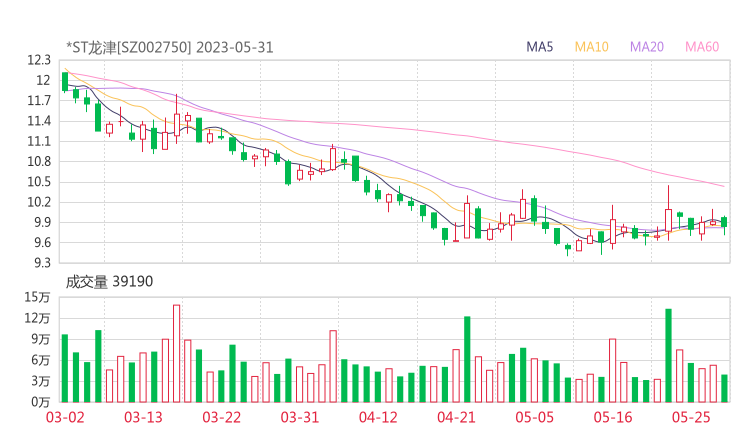Select the MA60 legend label
Screen dimensions: 740x440
tap(702, 47)
